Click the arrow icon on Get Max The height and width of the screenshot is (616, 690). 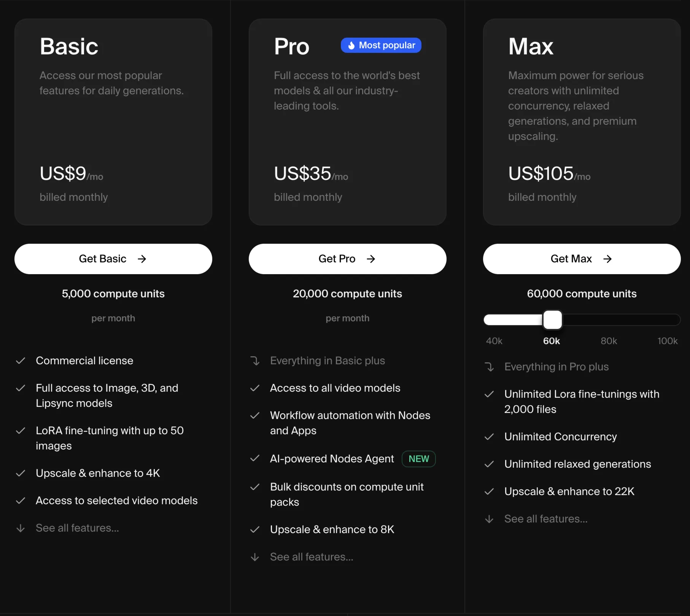[x=607, y=259]
